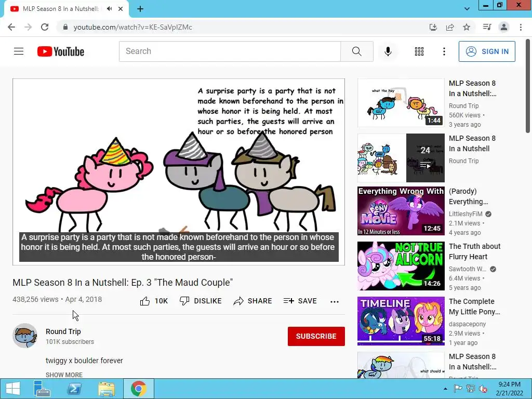
Task: Save the video to a playlist
Action: [x=300, y=301]
